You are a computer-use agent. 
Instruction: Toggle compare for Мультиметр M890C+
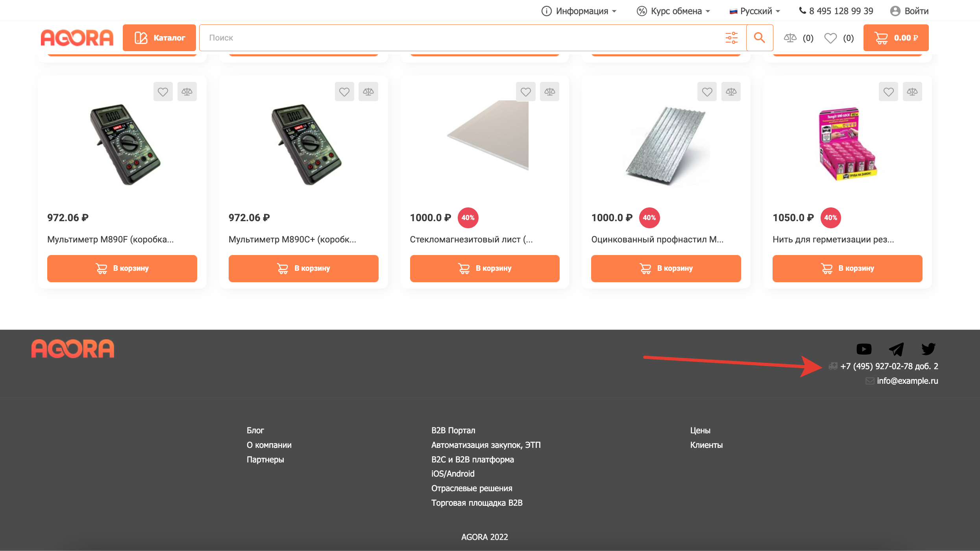368,92
